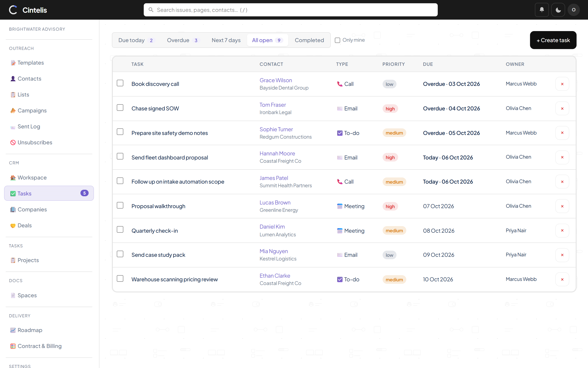
Task: Focus the global search field
Action: point(291,10)
